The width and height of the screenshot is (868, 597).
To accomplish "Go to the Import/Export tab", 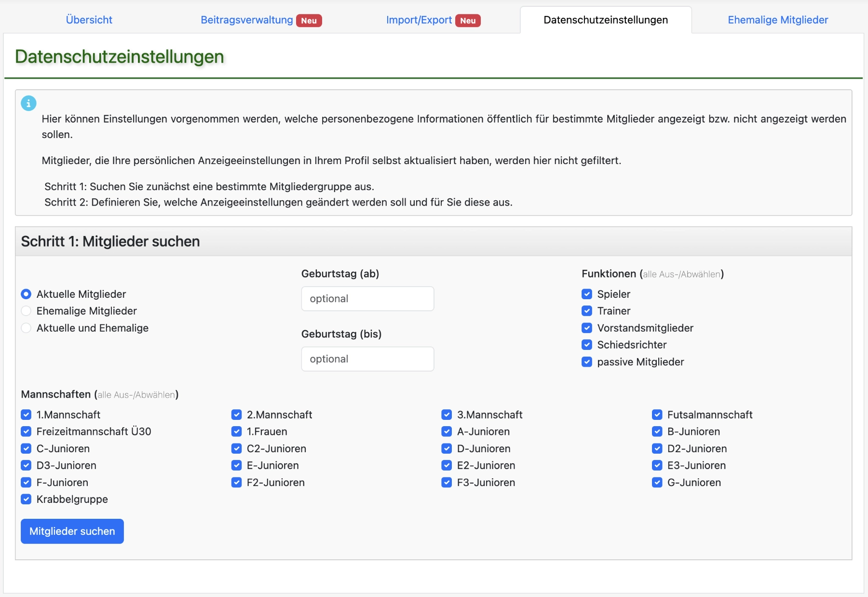I will (x=419, y=20).
